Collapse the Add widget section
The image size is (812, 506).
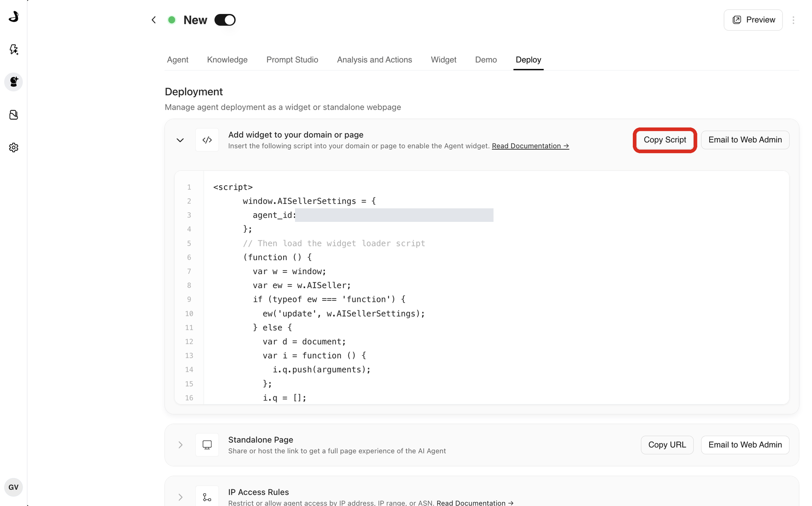(x=180, y=140)
